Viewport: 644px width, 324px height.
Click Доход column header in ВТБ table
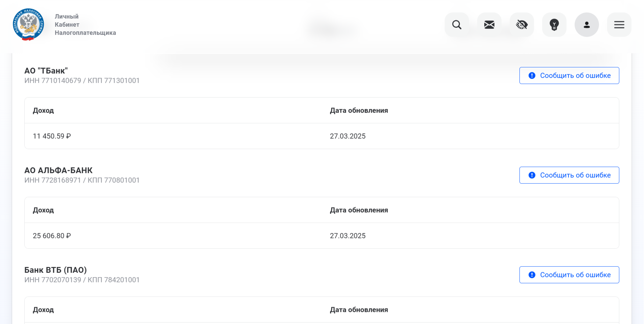(43, 310)
